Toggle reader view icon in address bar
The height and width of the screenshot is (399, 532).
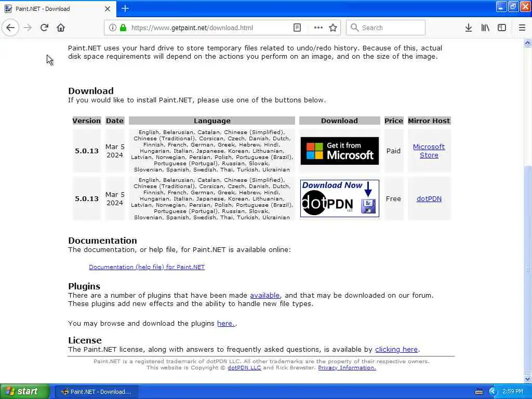[297, 28]
